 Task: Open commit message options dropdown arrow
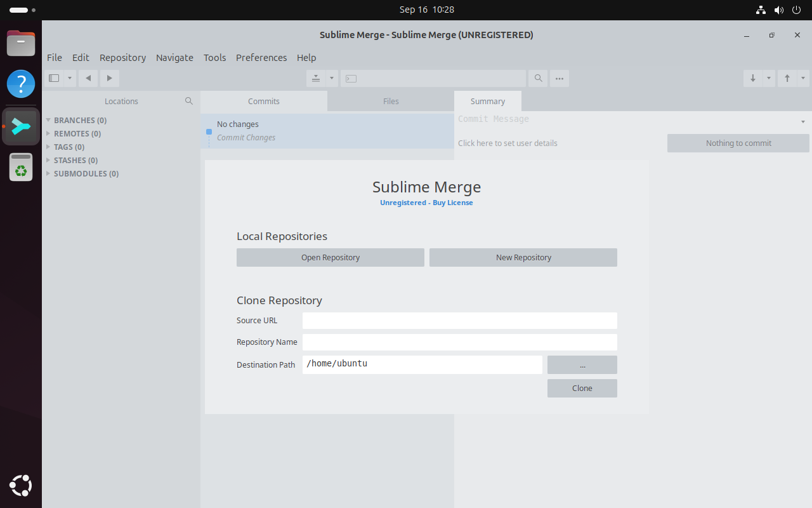[x=803, y=121]
